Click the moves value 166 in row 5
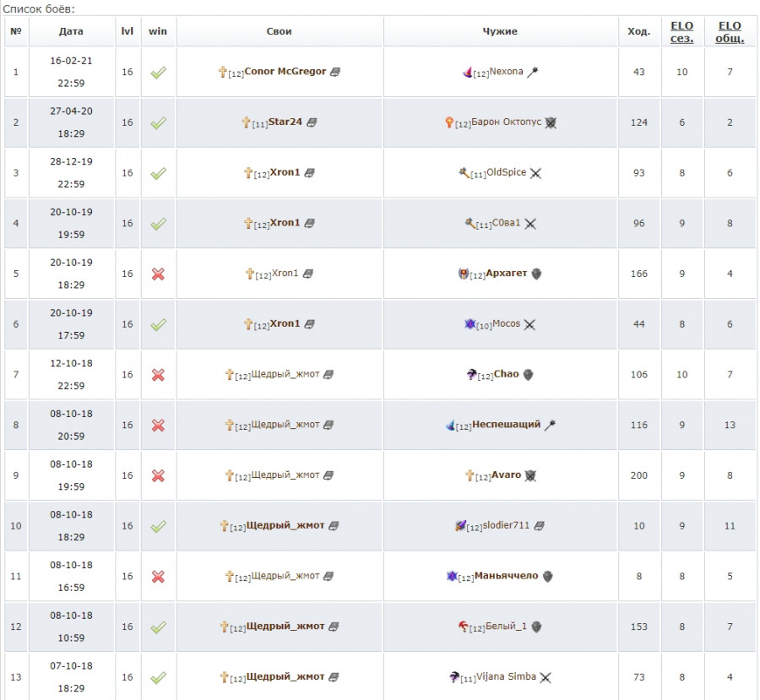 [639, 274]
